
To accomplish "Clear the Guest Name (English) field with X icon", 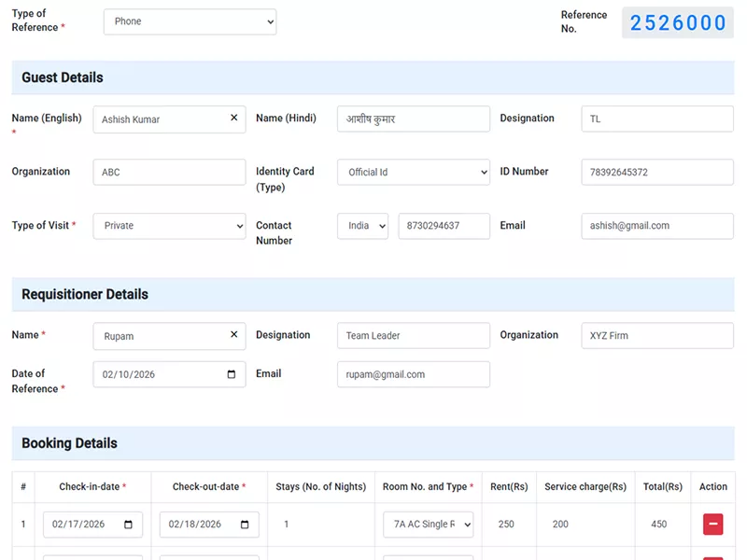I will (234, 118).
